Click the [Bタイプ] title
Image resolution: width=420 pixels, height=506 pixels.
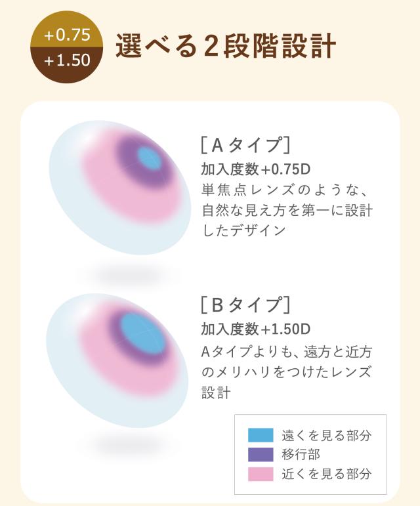coord(245,305)
